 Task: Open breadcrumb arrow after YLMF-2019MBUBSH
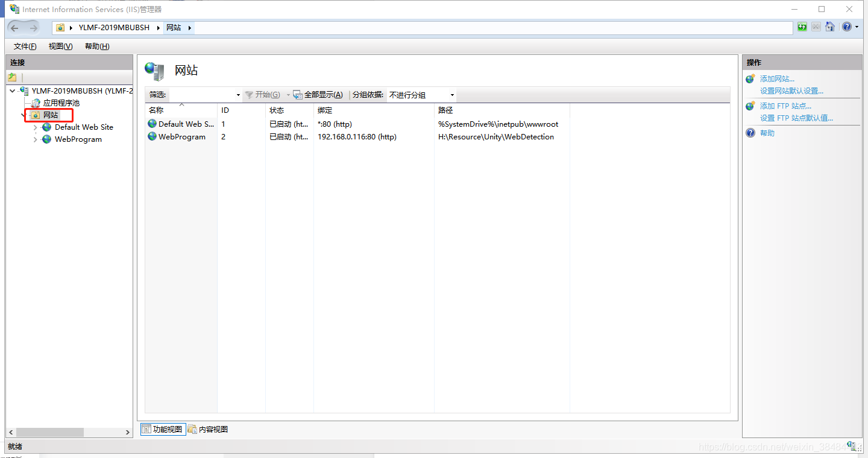point(159,28)
